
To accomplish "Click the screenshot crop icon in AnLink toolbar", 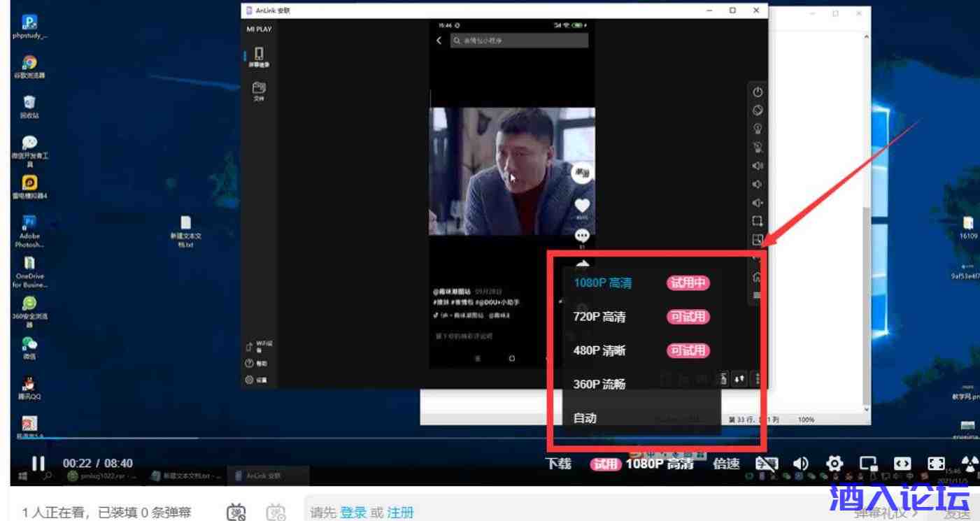I will tap(757, 222).
